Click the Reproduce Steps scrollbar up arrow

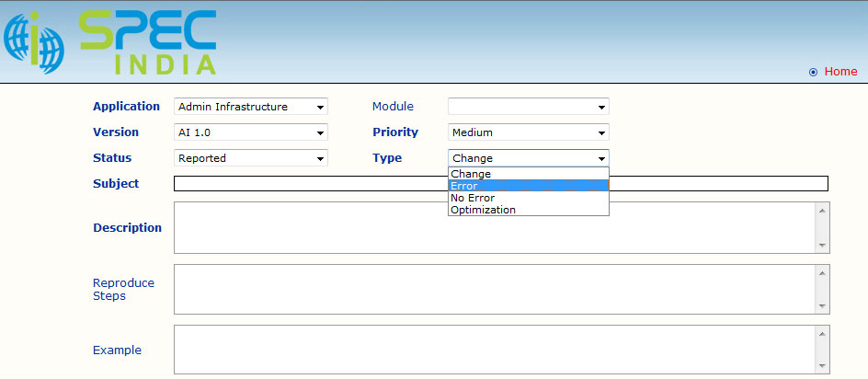coord(822,272)
